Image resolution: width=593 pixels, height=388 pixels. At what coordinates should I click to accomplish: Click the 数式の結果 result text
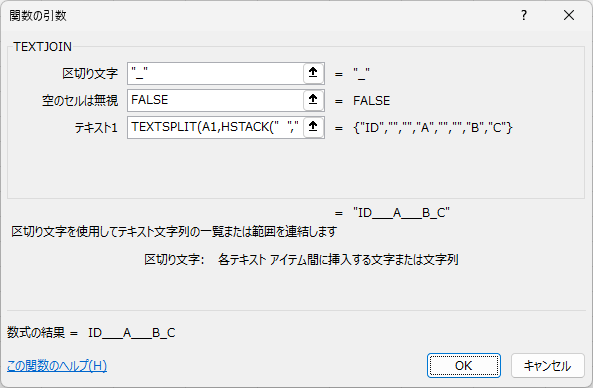coord(91,333)
